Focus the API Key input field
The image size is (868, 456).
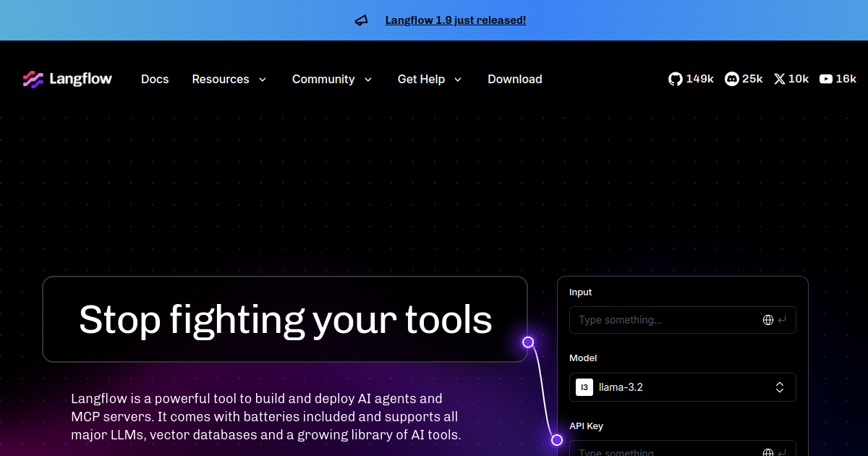click(683, 449)
